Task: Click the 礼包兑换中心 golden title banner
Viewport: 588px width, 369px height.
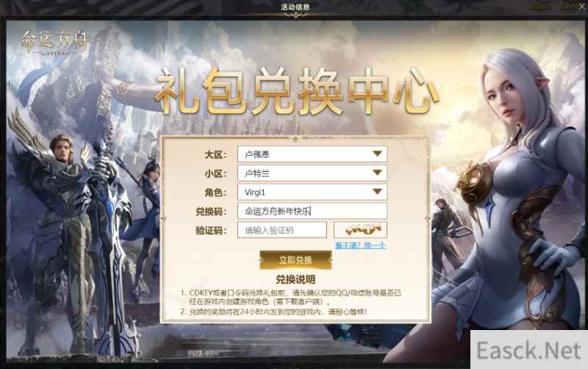Action: 296,90
